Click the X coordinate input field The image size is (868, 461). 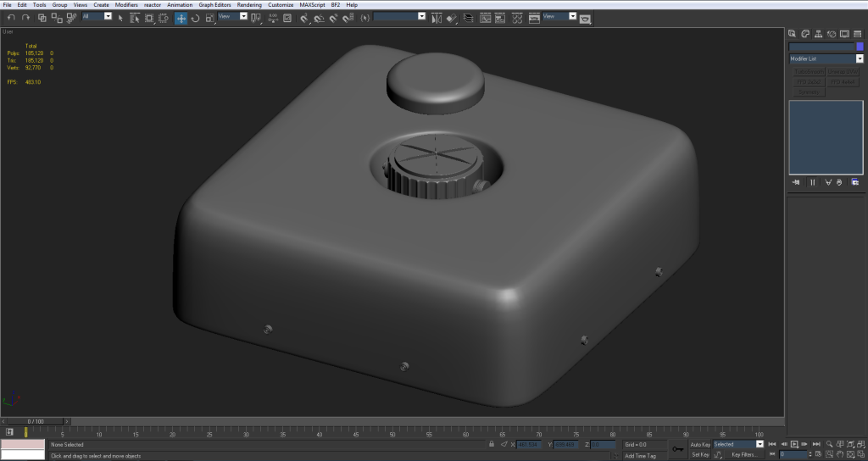[x=530, y=444]
